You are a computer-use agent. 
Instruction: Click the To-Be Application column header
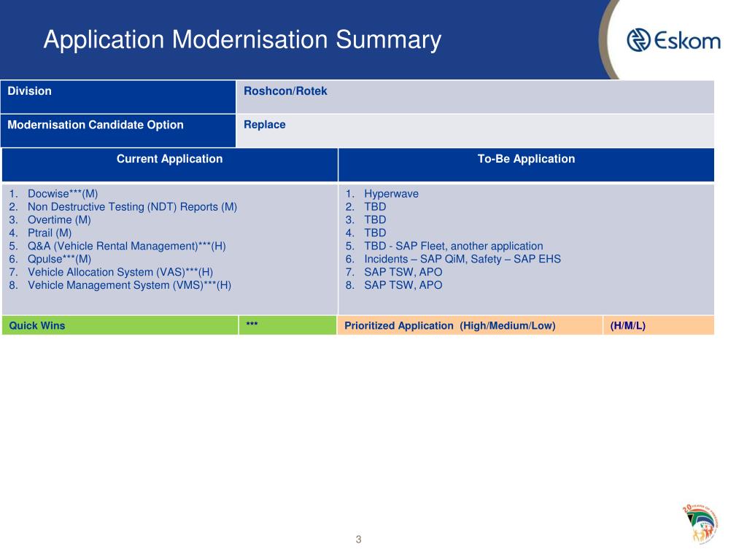pos(526,165)
